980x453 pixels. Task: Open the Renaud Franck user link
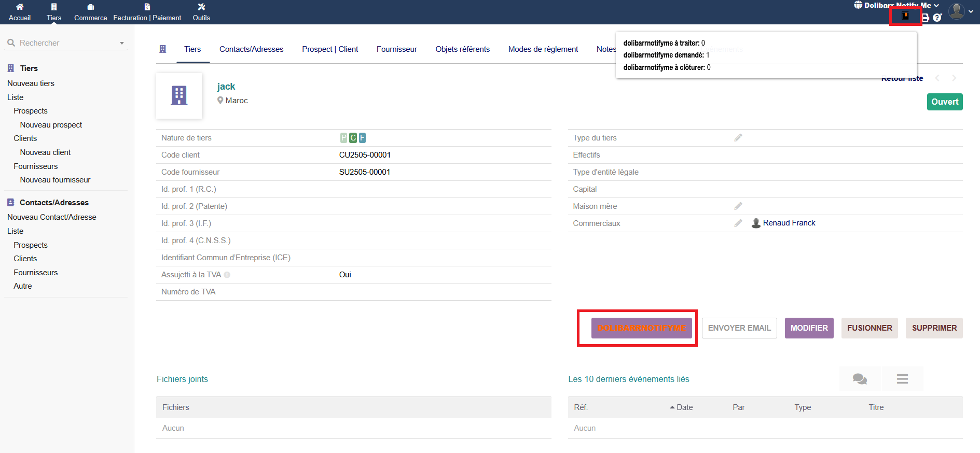click(789, 223)
